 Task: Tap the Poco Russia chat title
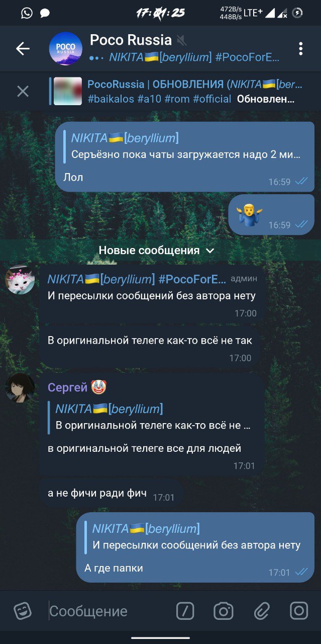tap(131, 40)
